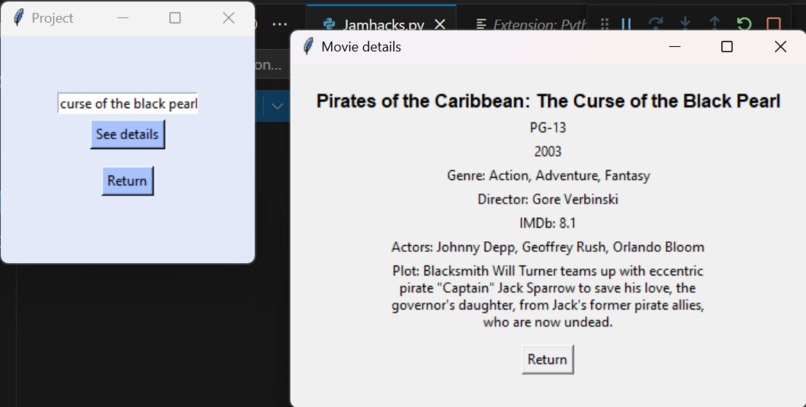The height and width of the screenshot is (407, 806).
Task: Stop debugging with the red square icon
Action: [x=774, y=24]
